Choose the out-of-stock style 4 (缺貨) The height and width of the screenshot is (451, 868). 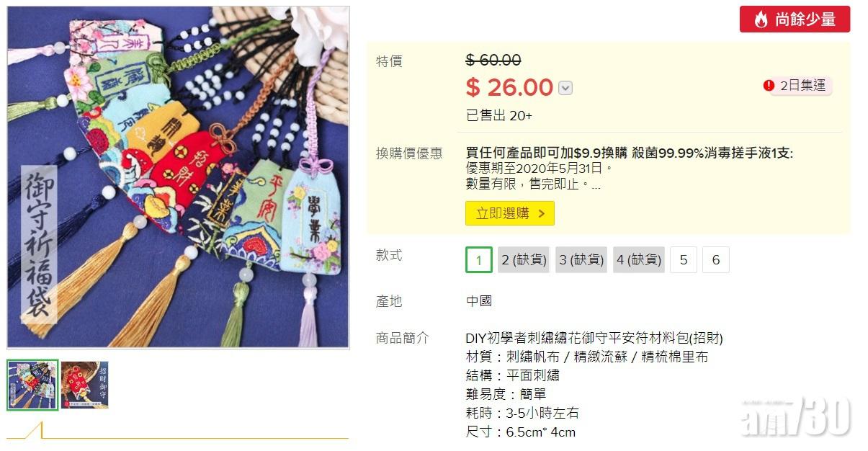(x=639, y=260)
